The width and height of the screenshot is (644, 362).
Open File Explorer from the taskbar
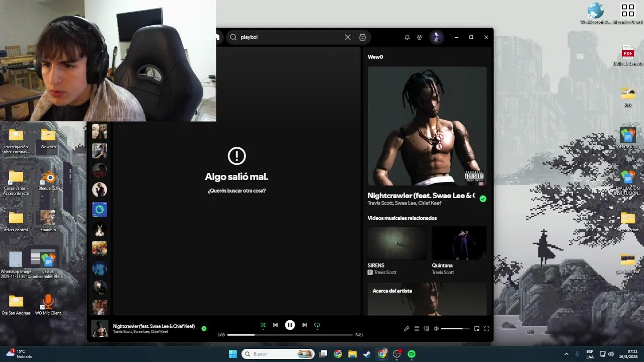(352, 354)
